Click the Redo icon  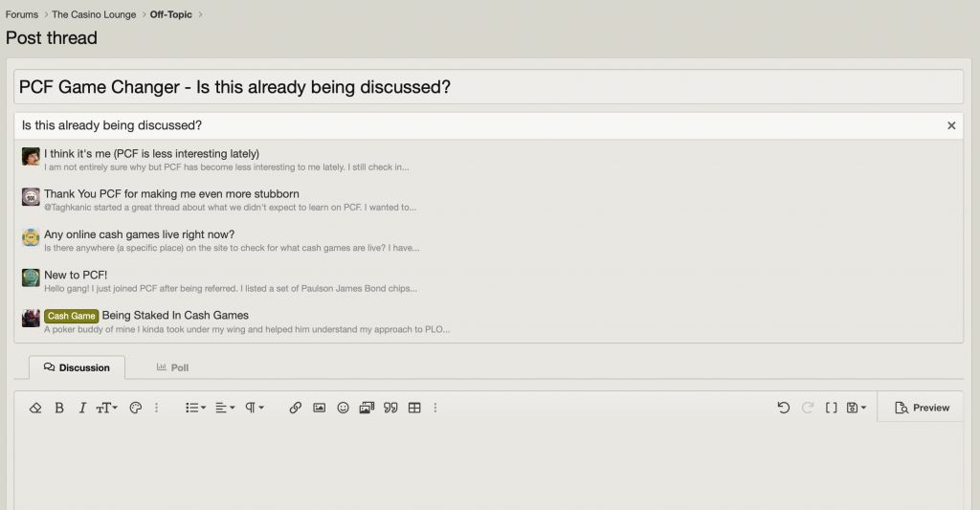coord(808,408)
